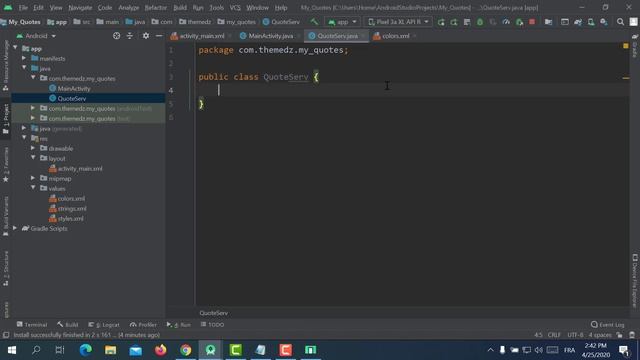Expand the drawable folder
The image size is (640, 360).
point(33,148)
